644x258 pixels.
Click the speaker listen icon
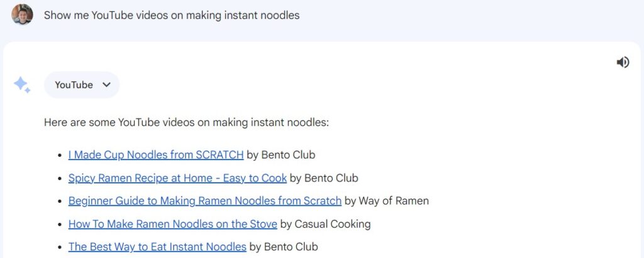(x=623, y=62)
